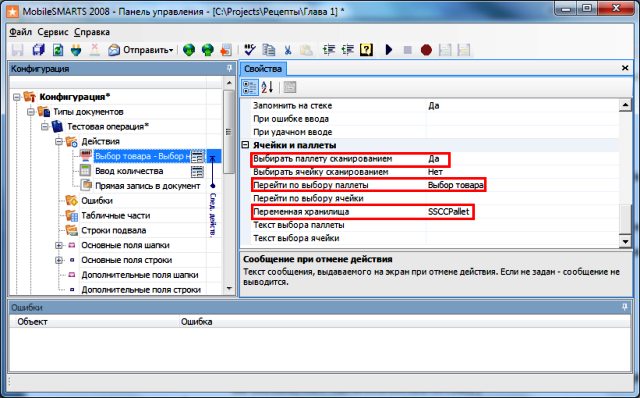Collapse the Конфигурация root node
The height and width of the screenshot is (398, 640).
click(x=17, y=97)
